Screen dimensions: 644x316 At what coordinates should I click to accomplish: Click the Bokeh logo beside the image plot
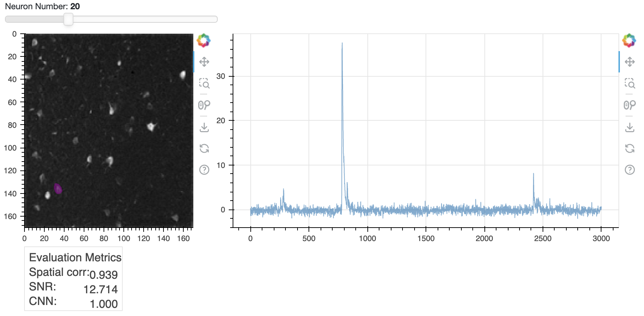tap(204, 40)
